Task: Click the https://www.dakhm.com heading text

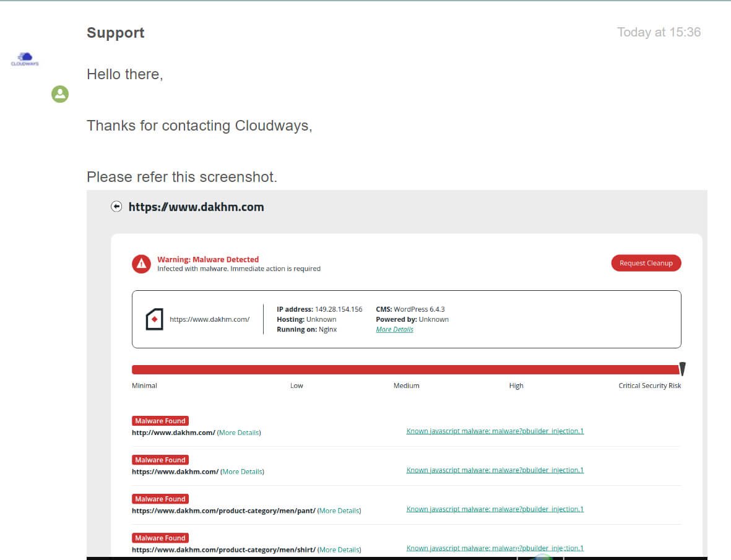Action: 196,207
